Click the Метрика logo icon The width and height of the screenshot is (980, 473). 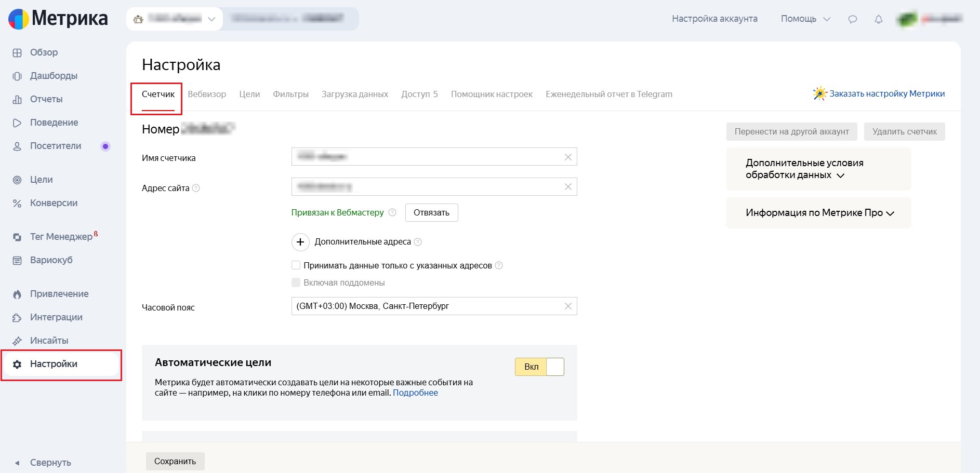tap(18, 19)
